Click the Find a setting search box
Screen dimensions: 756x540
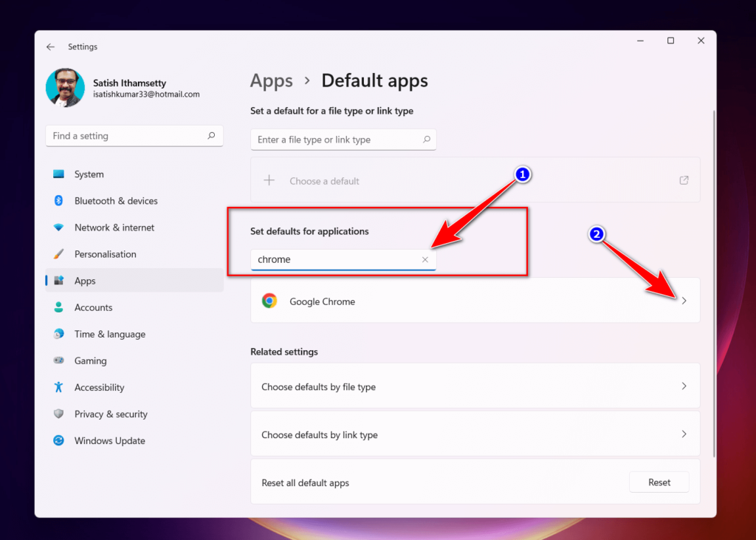(134, 136)
